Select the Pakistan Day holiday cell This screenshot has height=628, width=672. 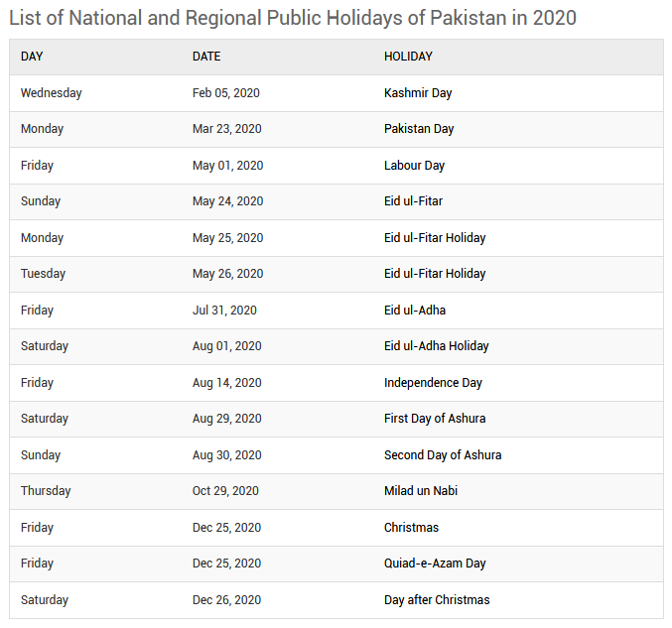click(419, 129)
